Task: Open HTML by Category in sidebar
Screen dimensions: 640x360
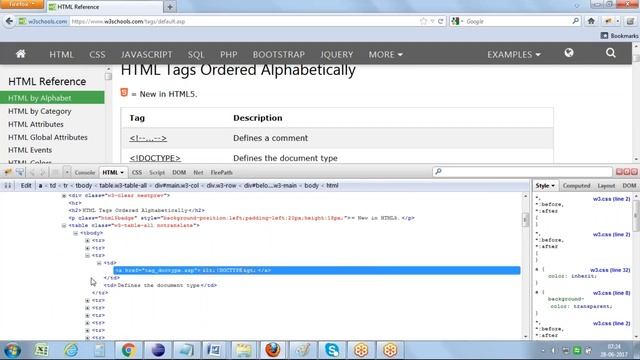Action: click(40, 111)
